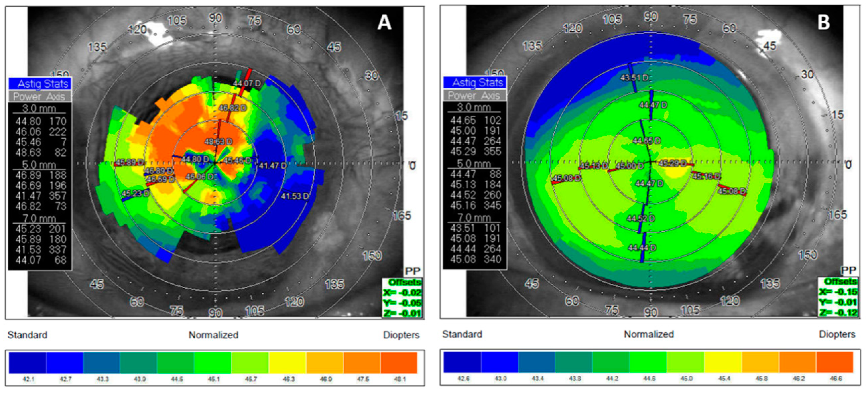The image size is (868, 395).
Task: Click the Offsets box in panel A
Action: [403, 298]
